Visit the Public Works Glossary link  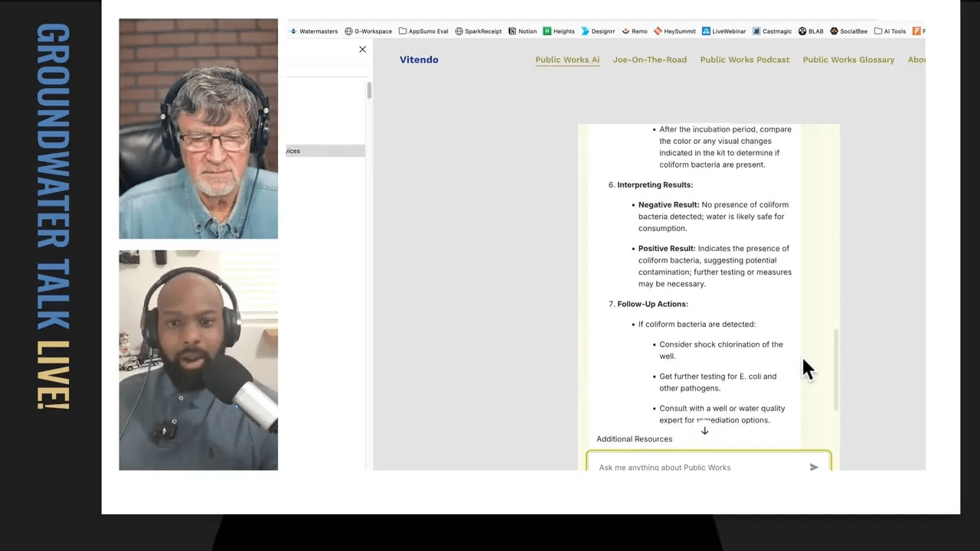coord(848,60)
